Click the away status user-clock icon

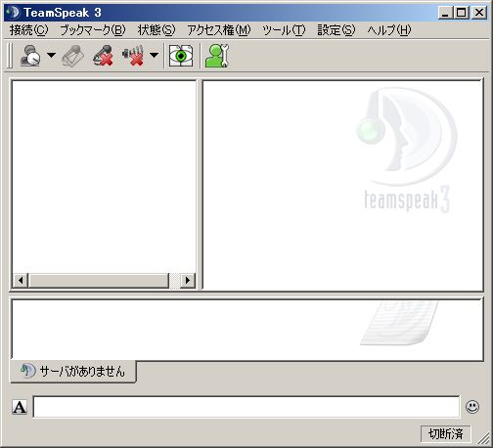(30, 56)
